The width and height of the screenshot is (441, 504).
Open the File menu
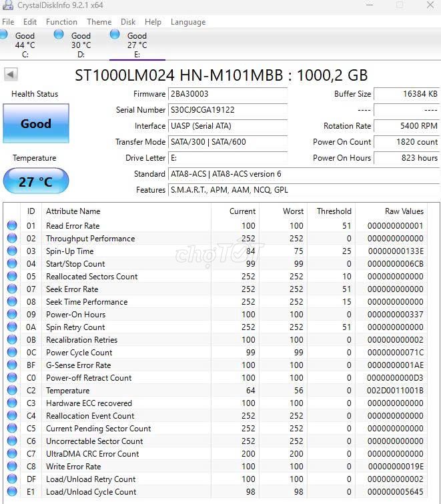pos(8,22)
